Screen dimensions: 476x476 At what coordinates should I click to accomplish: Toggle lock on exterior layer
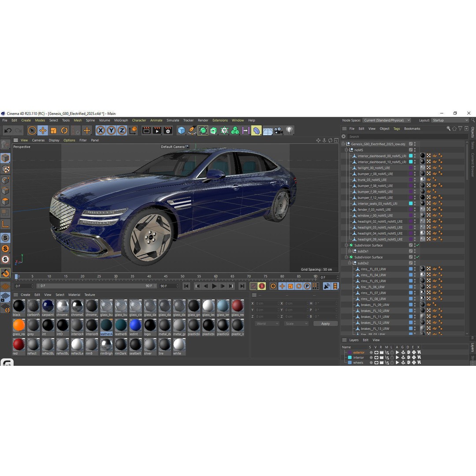(x=392, y=353)
